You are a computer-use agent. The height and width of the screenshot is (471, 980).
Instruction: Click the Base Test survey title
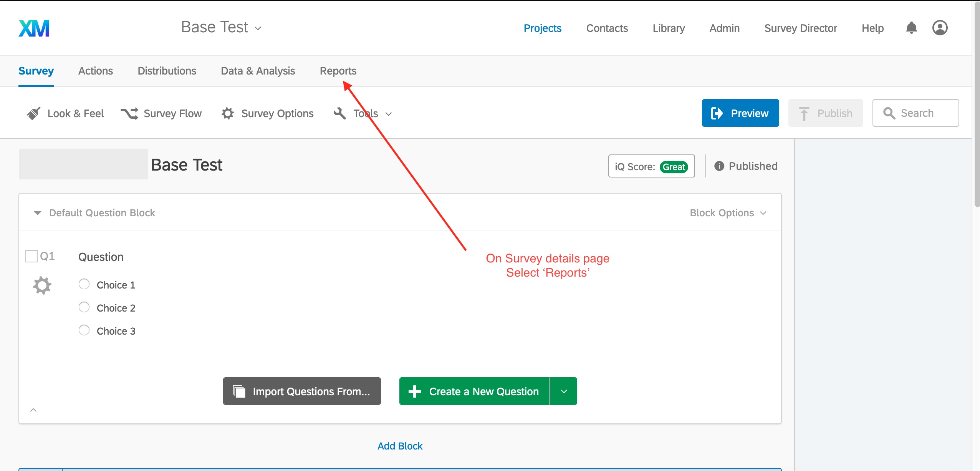187,165
